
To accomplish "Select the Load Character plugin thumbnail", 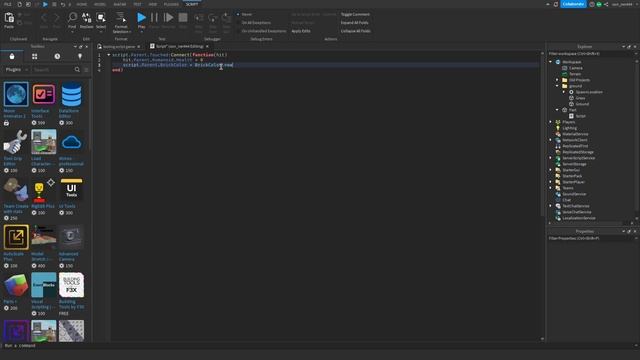I will coord(44,142).
